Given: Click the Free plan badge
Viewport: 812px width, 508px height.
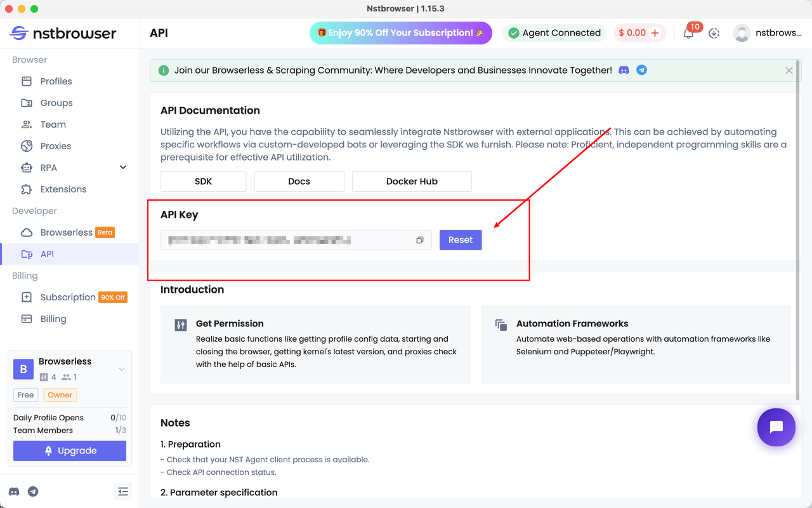Looking at the screenshot, I should [26, 395].
